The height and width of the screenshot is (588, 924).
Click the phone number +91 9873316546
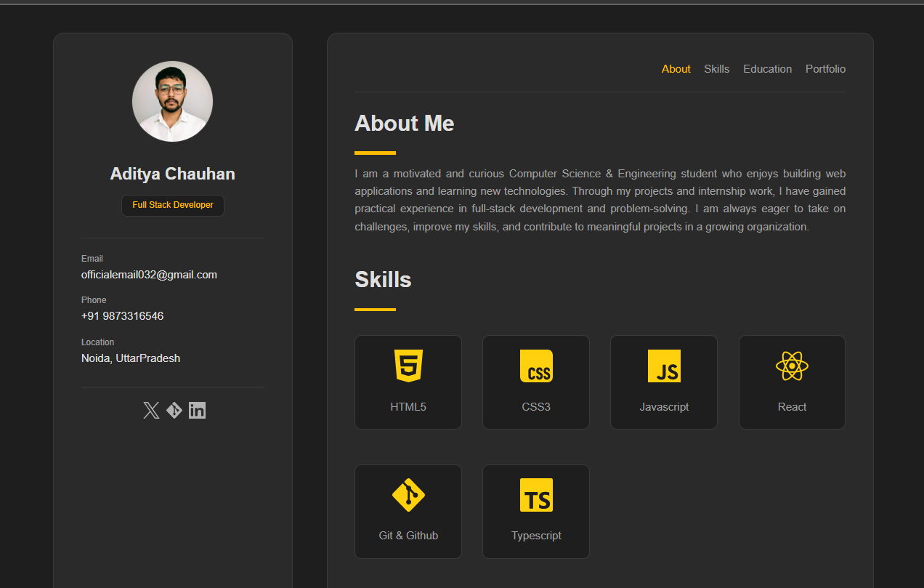122,316
